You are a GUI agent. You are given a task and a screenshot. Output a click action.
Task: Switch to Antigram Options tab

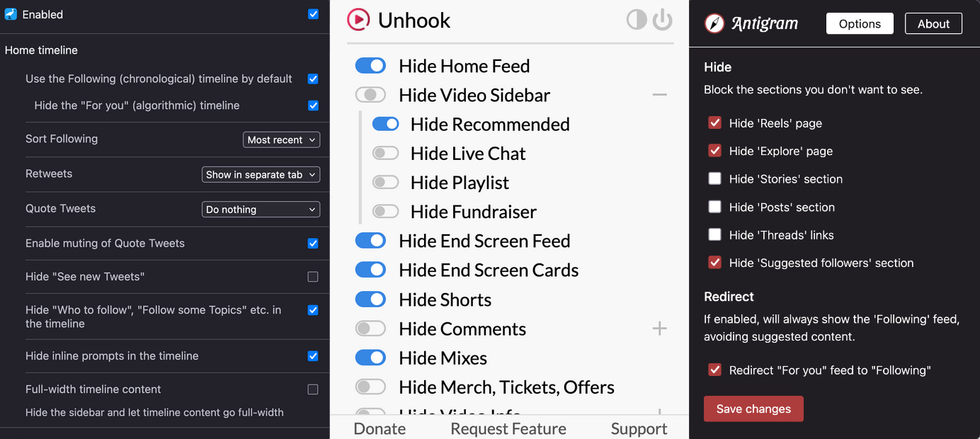860,23
